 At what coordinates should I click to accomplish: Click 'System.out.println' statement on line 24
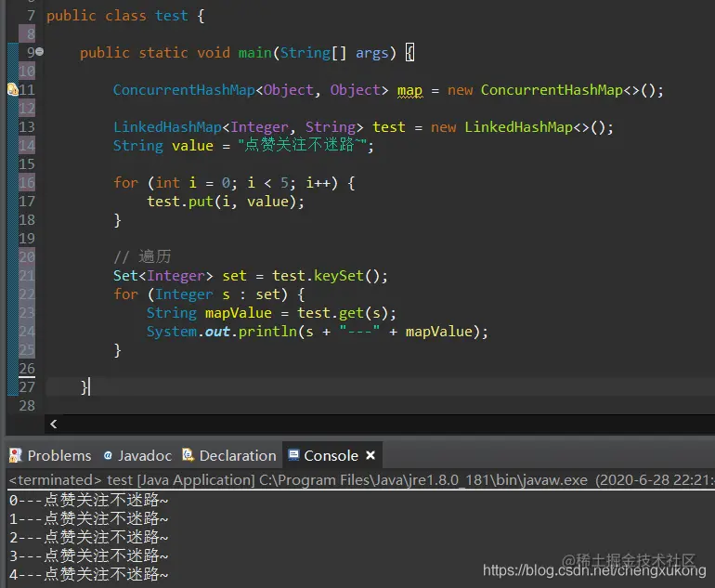pos(317,332)
